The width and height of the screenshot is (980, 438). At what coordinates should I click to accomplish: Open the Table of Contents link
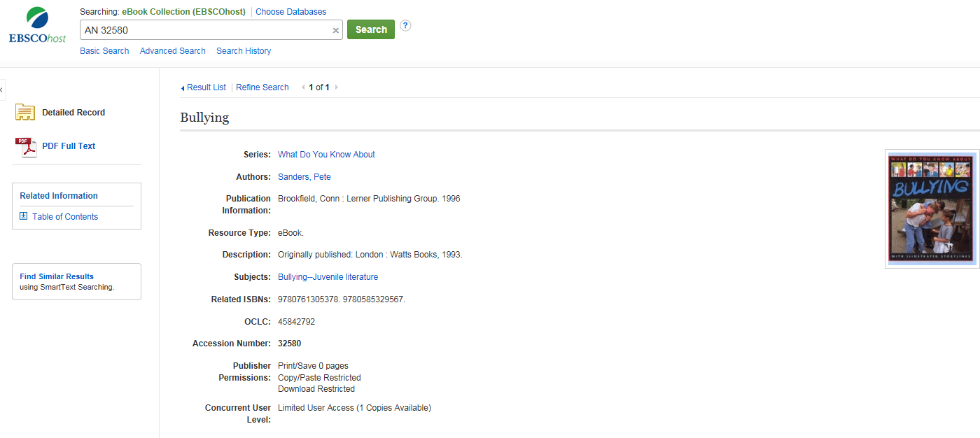65,217
